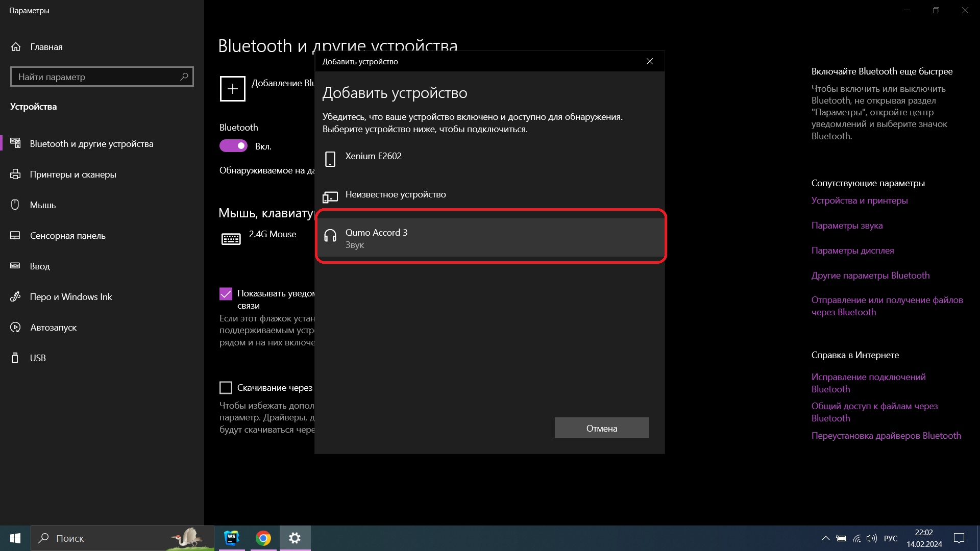This screenshot has height=551, width=980.
Task: Select Bluetooth и другие устройства sidebar item
Action: point(102,144)
